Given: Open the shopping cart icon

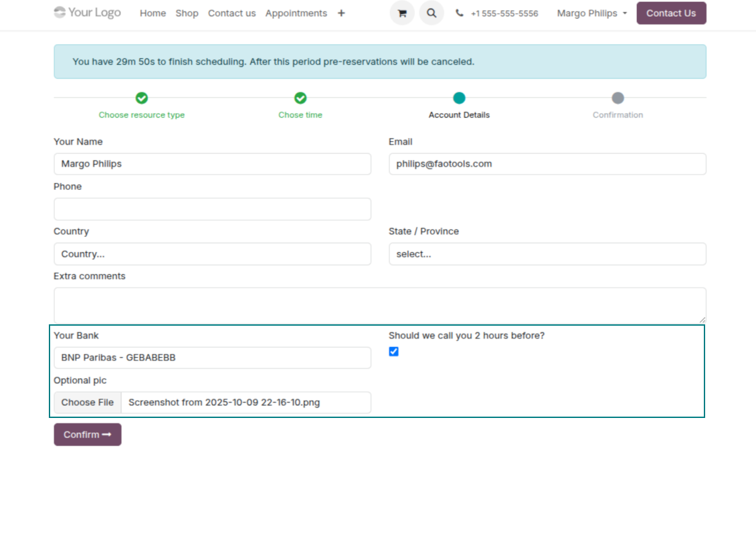Looking at the screenshot, I should 402,13.
